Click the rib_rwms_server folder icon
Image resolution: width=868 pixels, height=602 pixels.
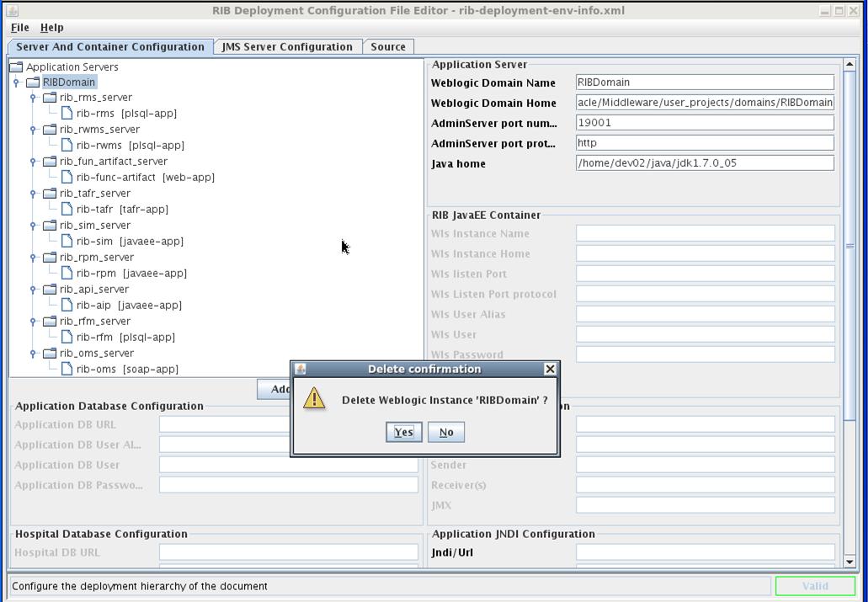click(50, 130)
